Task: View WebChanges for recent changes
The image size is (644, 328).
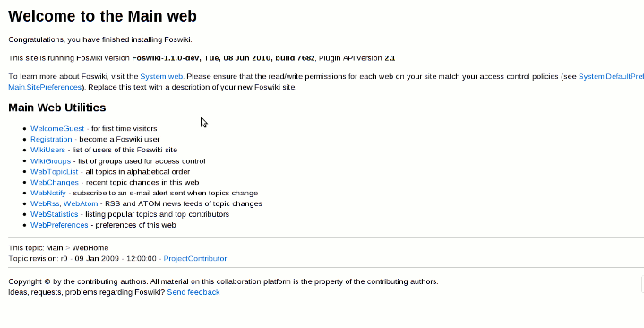Action: [x=55, y=183]
